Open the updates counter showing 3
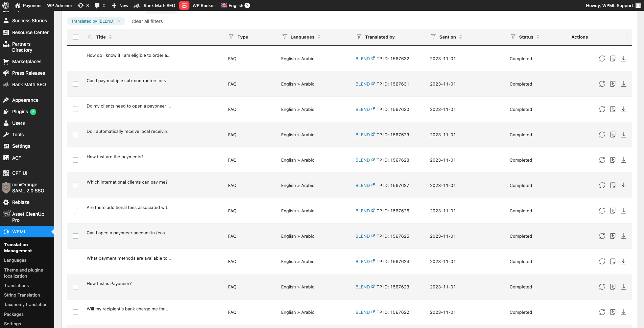 pos(83,5)
